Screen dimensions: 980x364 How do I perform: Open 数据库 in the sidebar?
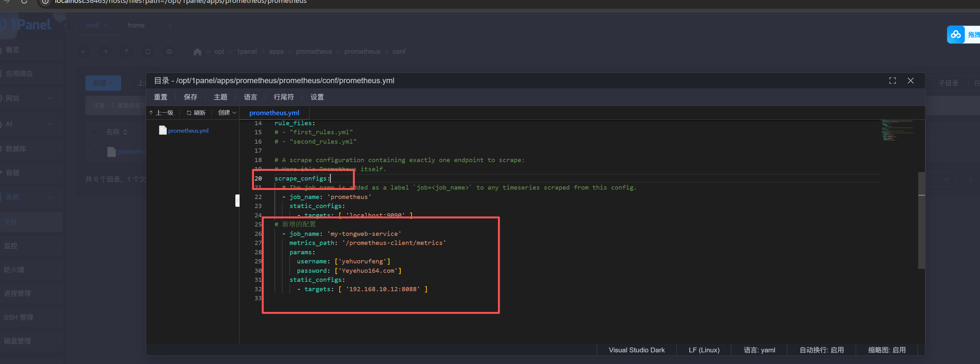[x=16, y=149]
